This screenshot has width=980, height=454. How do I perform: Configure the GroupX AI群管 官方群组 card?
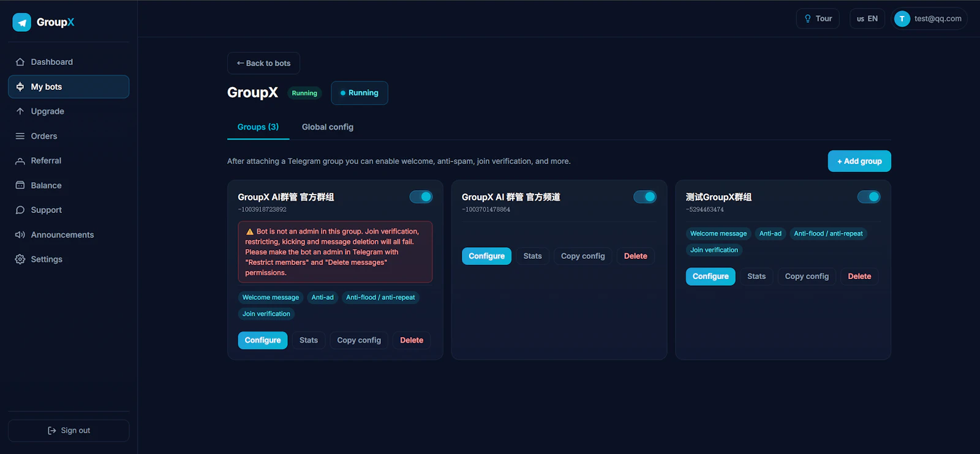(x=263, y=340)
